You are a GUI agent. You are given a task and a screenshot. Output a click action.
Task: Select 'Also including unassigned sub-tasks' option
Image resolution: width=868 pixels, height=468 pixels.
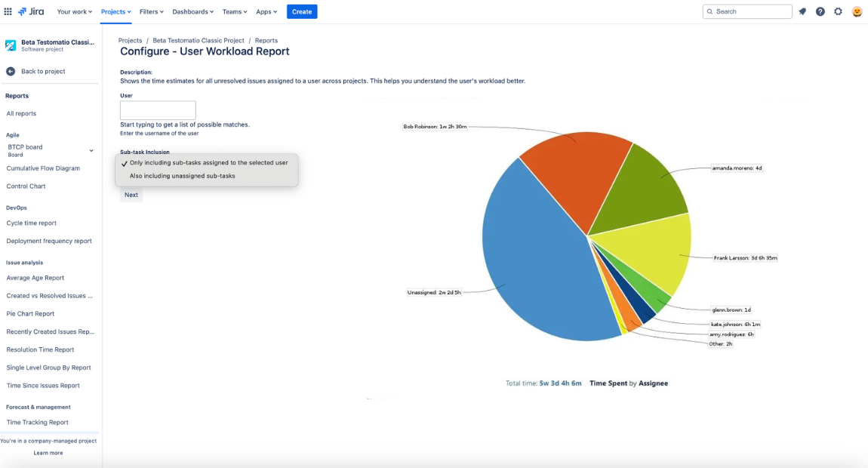click(181, 175)
